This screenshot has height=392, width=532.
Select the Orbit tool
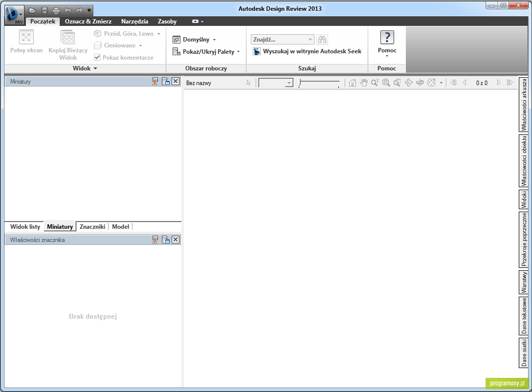408,83
